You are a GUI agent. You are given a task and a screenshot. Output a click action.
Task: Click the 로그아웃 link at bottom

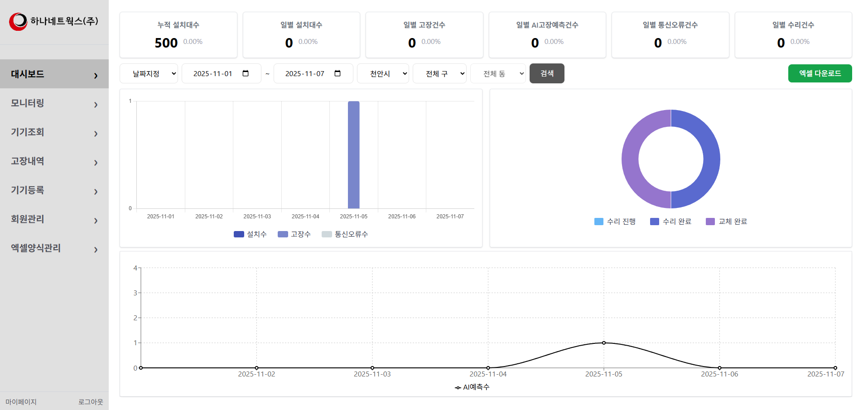tap(91, 402)
